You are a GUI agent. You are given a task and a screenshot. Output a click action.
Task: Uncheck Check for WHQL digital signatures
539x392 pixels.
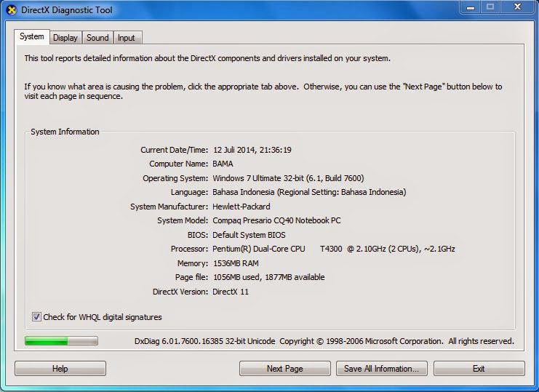(x=36, y=317)
